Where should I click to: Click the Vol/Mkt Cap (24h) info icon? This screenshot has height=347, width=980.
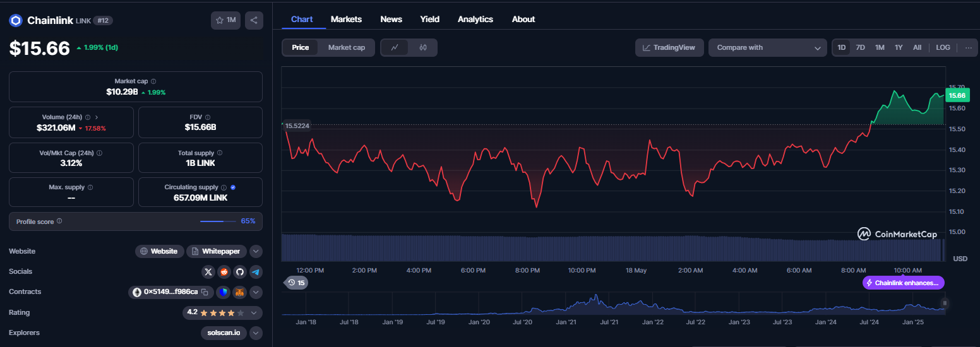coord(100,153)
